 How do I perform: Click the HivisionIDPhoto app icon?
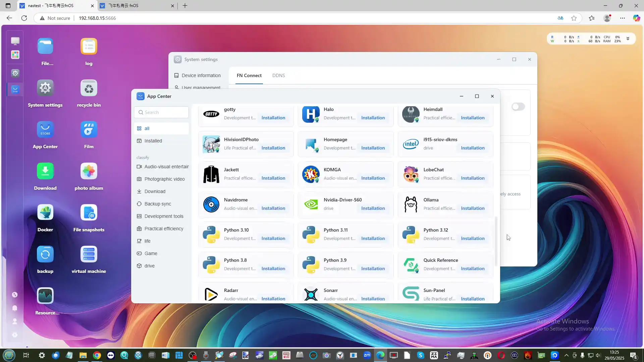pyautogui.click(x=211, y=144)
